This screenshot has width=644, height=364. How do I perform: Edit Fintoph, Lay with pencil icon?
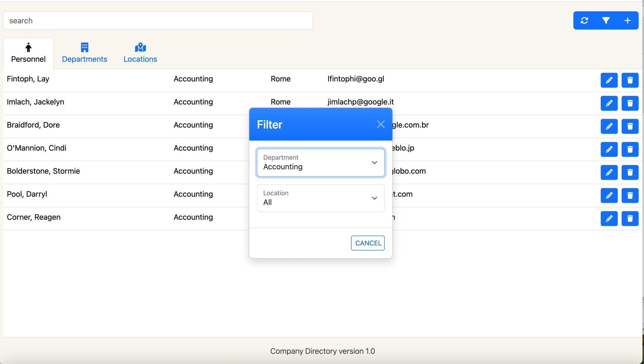(x=609, y=80)
